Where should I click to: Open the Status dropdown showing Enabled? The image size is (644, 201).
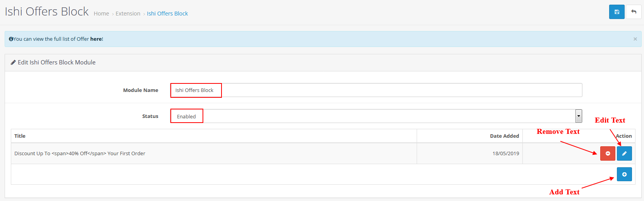point(376,116)
